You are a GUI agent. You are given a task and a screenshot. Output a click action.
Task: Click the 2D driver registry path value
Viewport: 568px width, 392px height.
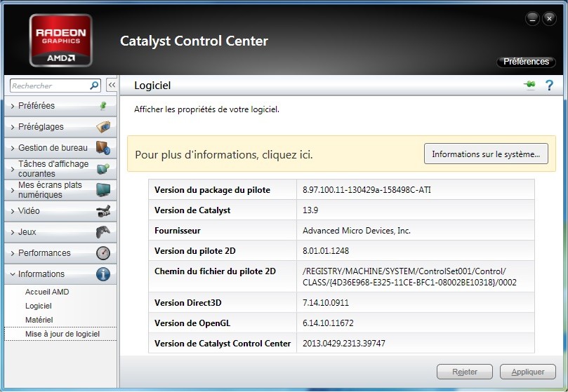tap(409, 276)
